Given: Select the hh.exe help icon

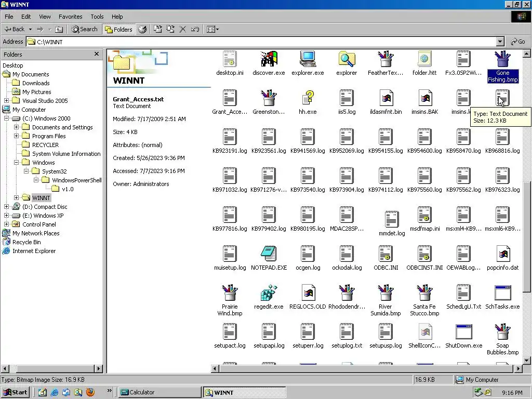Looking at the screenshot, I should pos(308,98).
